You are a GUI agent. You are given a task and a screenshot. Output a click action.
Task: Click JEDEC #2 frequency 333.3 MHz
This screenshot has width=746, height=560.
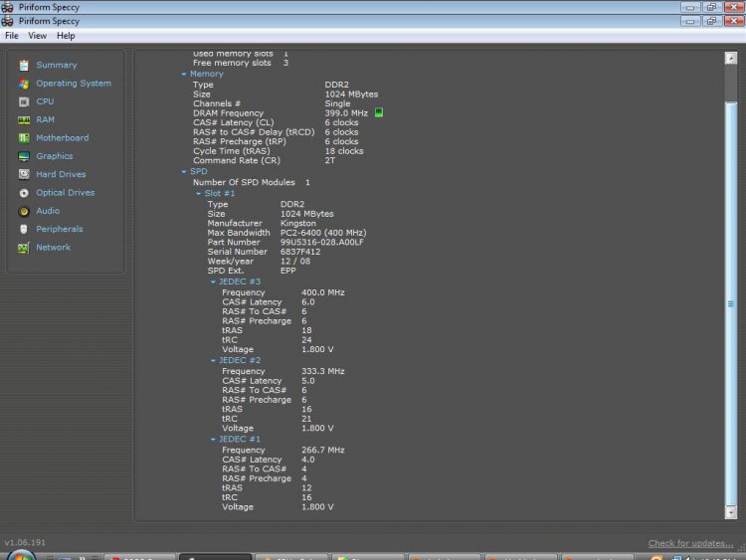click(323, 371)
